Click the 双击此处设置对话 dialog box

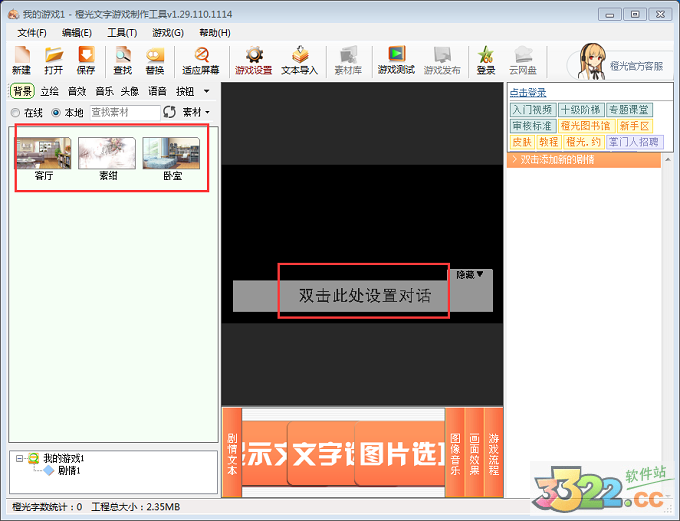(364, 296)
